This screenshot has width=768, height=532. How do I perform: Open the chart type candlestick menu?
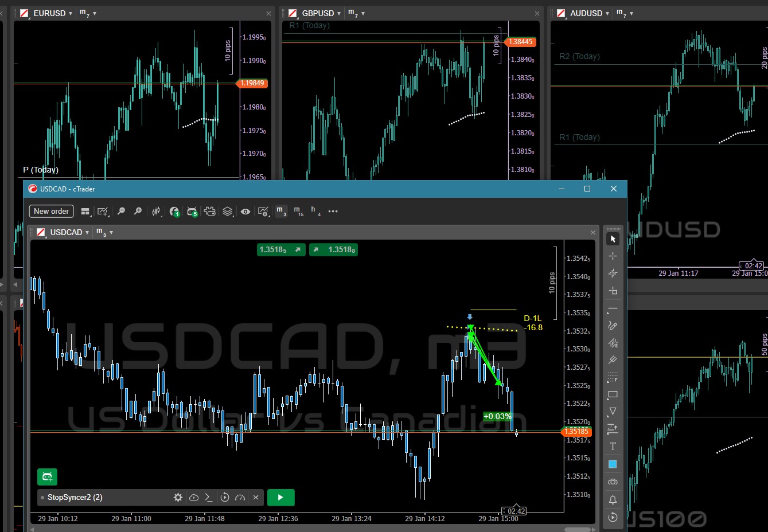click(156, 212)
